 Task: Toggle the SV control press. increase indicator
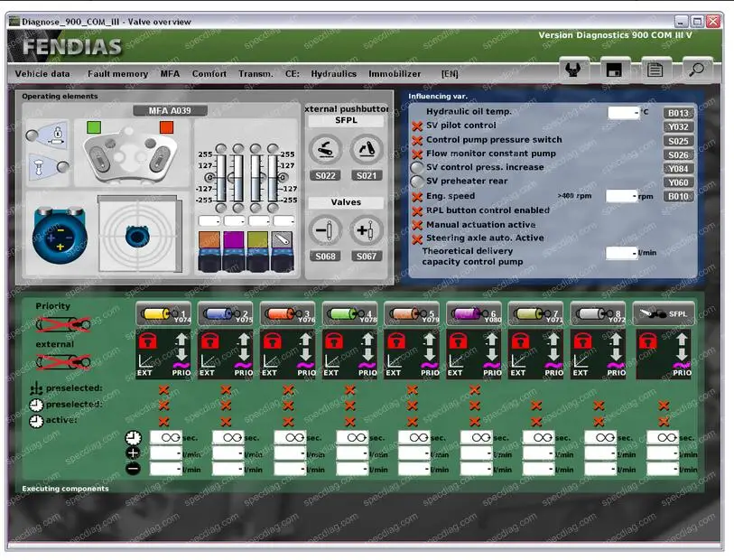pos(416,167)
